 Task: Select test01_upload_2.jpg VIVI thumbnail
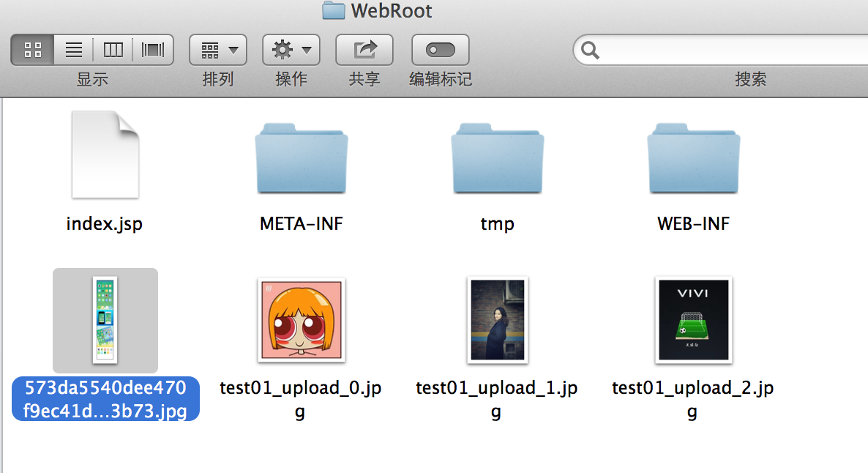tap(693, 320)
